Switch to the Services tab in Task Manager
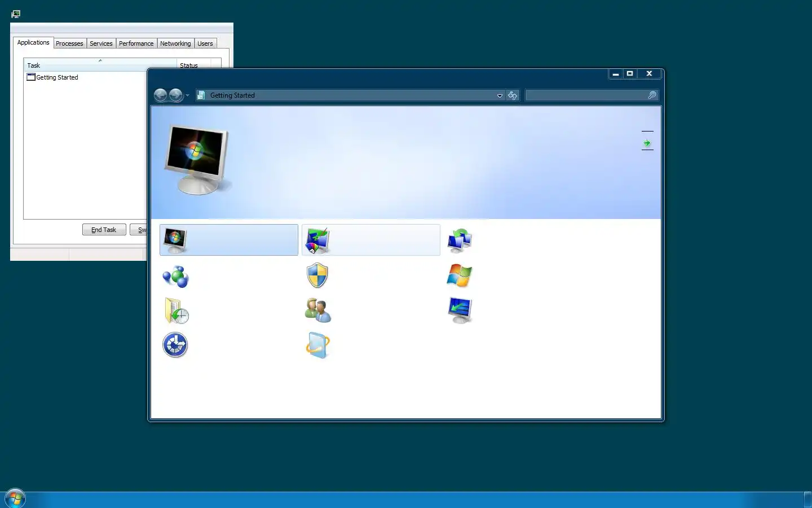 tap(101, 43)
